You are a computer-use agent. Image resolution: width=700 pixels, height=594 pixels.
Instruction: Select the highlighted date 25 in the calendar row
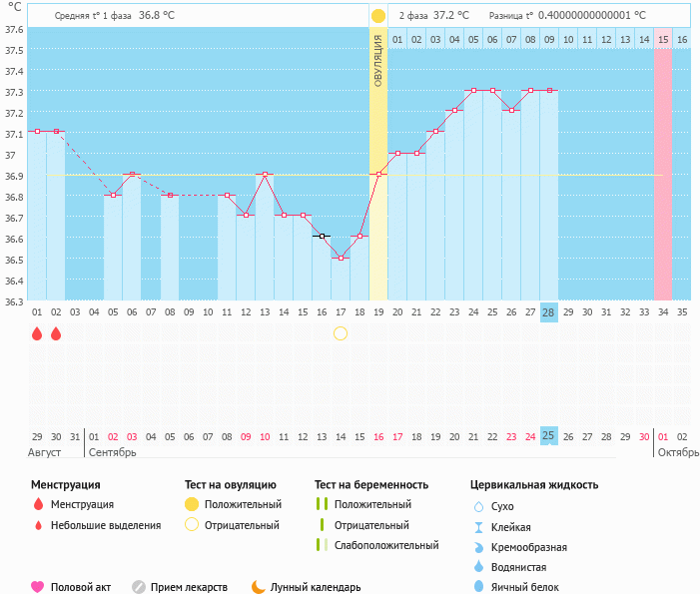click(548, 436)
